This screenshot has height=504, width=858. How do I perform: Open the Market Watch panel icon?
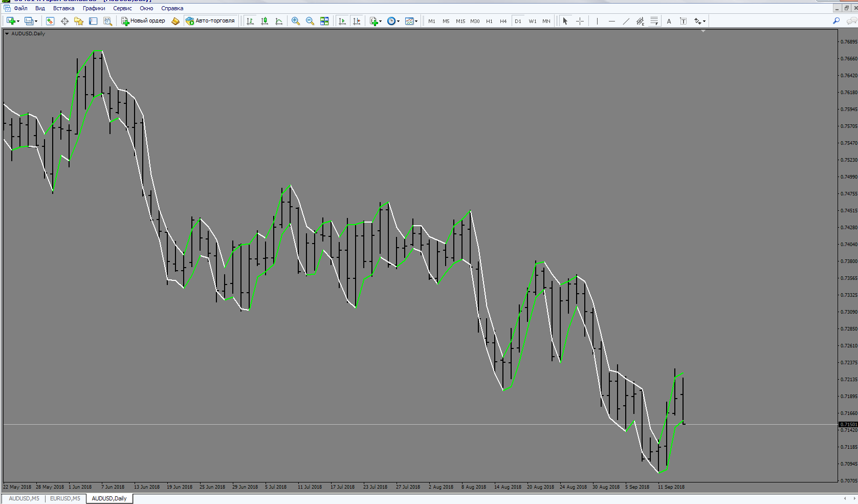[x=50, y=21]
